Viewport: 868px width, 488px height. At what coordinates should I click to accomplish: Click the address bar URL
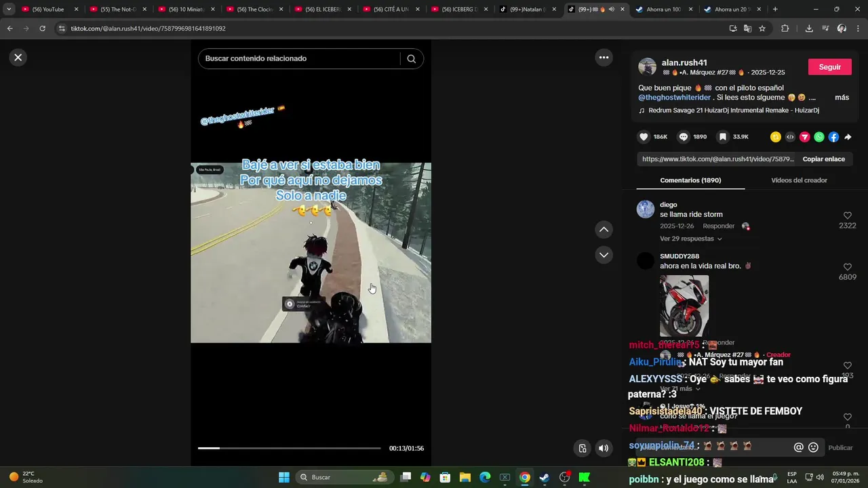pos(148,28)
